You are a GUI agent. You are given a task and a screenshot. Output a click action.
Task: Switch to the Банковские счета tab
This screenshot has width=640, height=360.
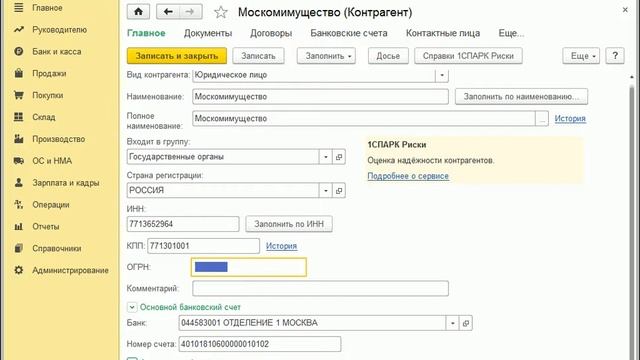[349, 33]
